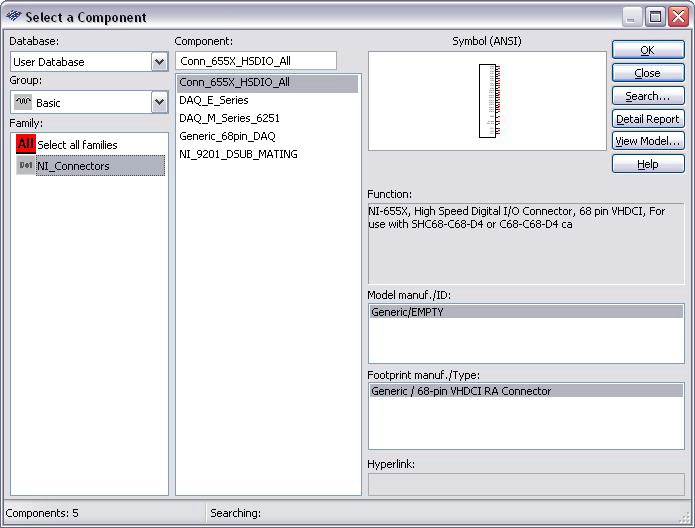Click the View Model... button

[x=647, y=141]
